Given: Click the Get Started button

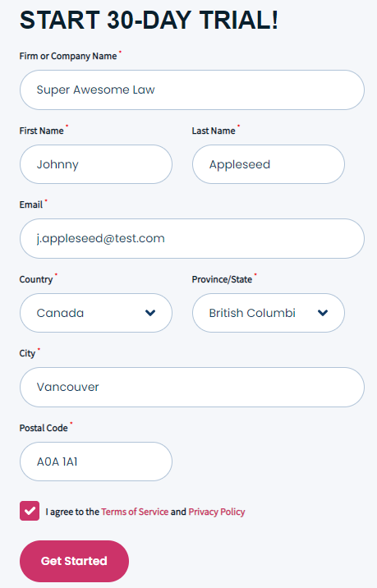Looking at the screenshot, I should click(74, 561).
